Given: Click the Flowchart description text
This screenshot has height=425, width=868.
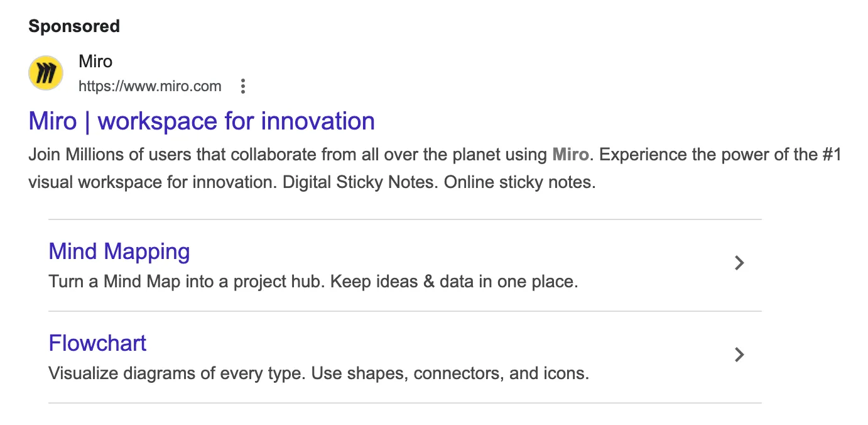Looking at the screenshot, I should 319,373.
